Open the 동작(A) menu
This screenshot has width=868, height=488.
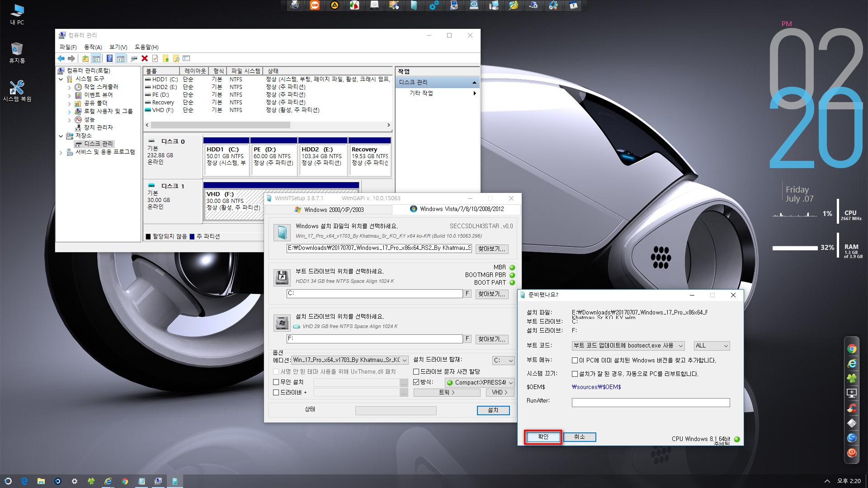(x=93, y=47)
